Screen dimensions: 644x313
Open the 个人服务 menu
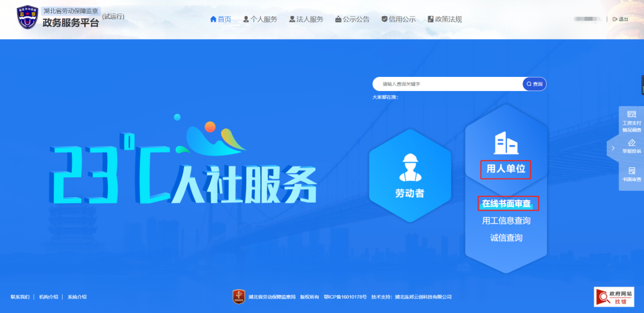pos(260,19)
